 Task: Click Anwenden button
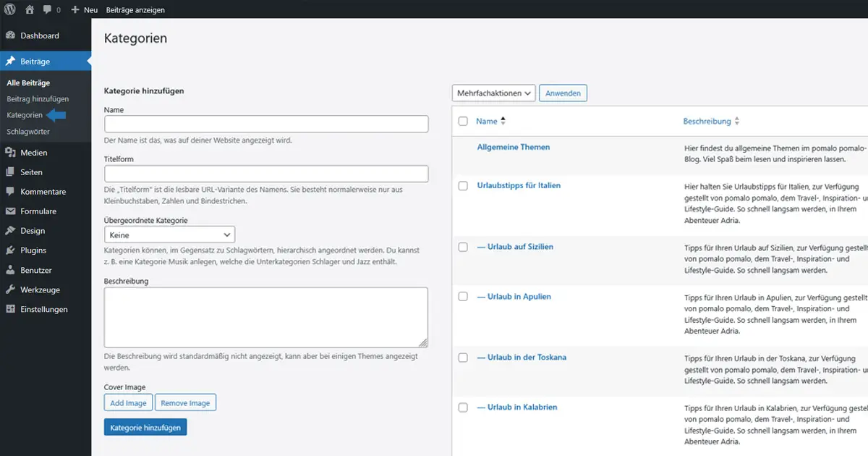click(x=563, y=93)
